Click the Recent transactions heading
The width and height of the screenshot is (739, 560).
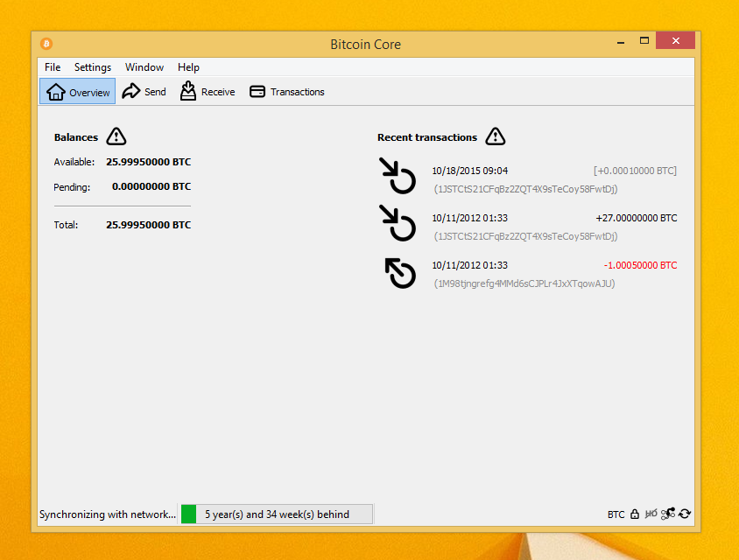pyautogui.click(x=427, y=137)
